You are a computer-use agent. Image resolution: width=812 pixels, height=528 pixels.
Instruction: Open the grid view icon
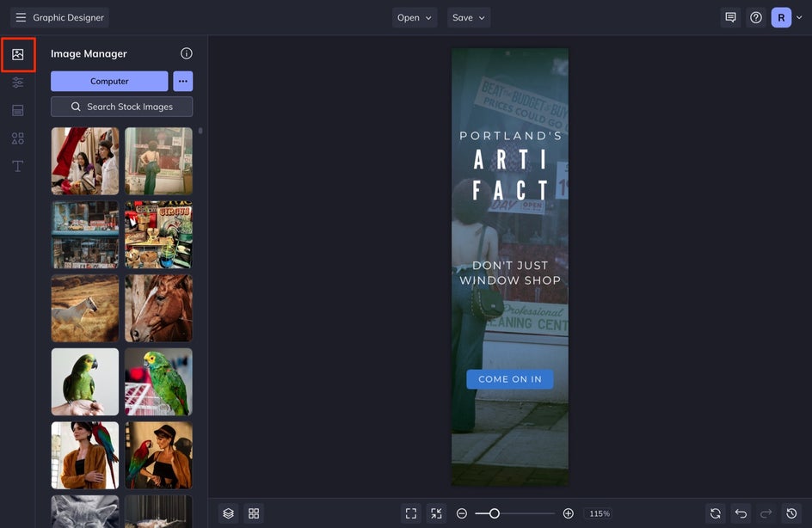pyautogui.click(x=254, y=513)
